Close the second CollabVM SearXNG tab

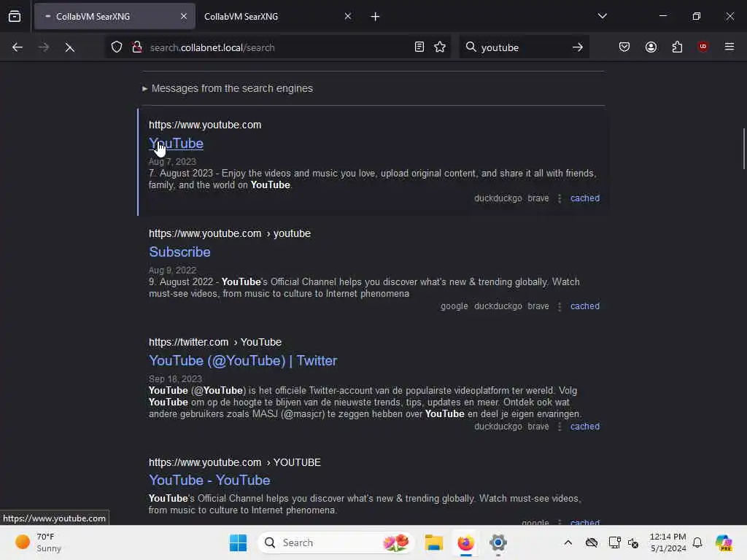click(x=348, y=16)
